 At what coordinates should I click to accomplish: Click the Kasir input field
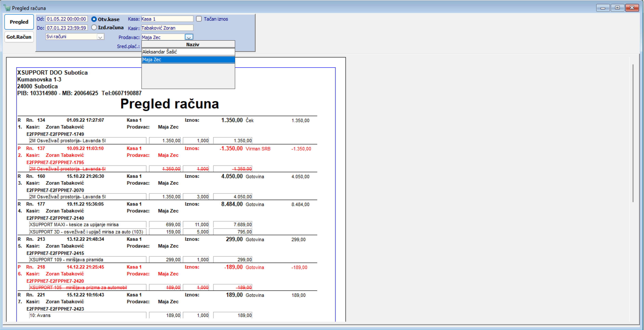tap(167, 28)
